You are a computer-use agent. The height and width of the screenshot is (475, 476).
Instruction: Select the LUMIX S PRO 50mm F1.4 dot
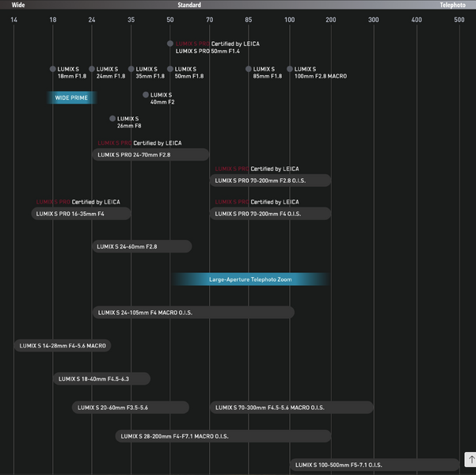click(x=170, y=44)
